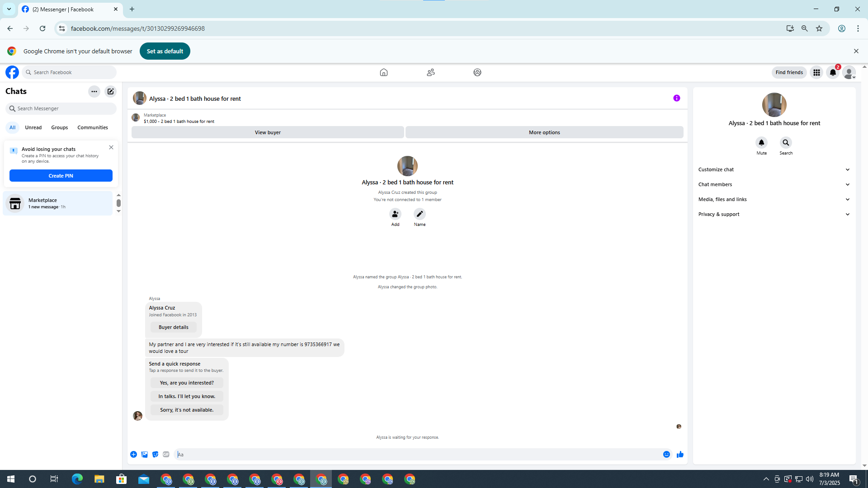Open the sticker chooser icon

[x=155, y=455]
